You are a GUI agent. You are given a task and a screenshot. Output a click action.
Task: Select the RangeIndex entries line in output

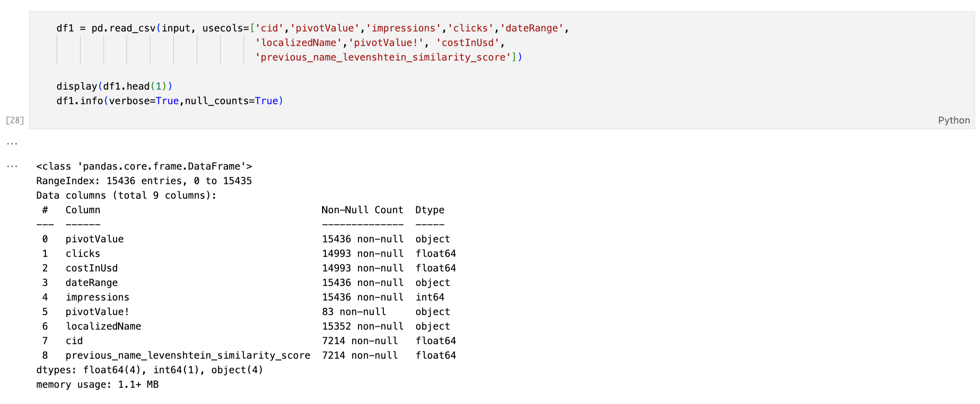point(144,181)
